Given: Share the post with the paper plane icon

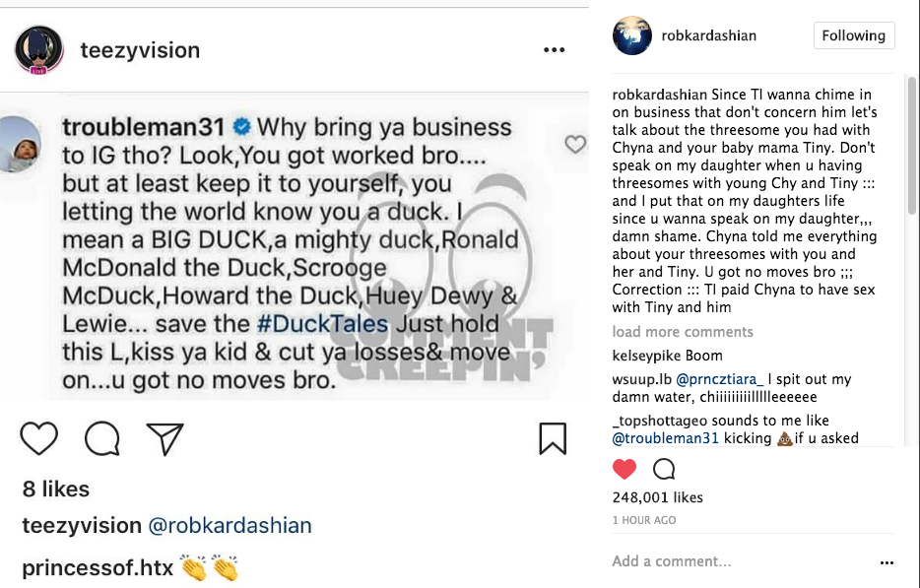Looking at the screenshot, I should (164, 438).
